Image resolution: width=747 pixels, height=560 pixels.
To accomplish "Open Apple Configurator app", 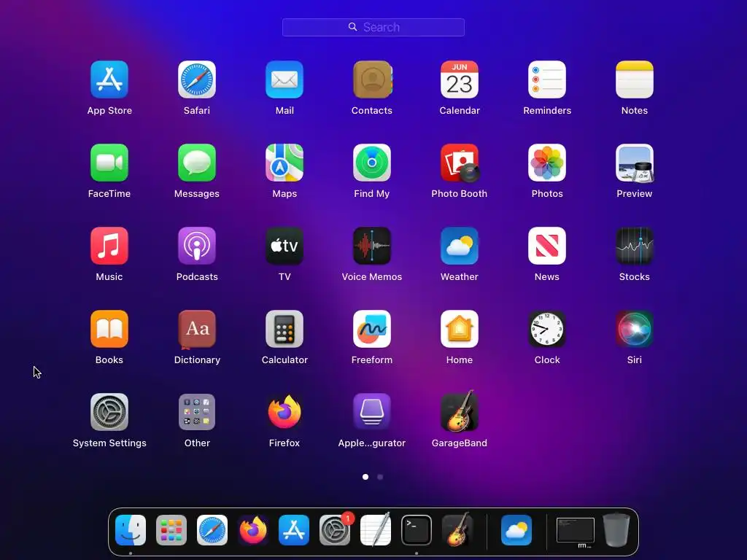I will pos(372,412).
